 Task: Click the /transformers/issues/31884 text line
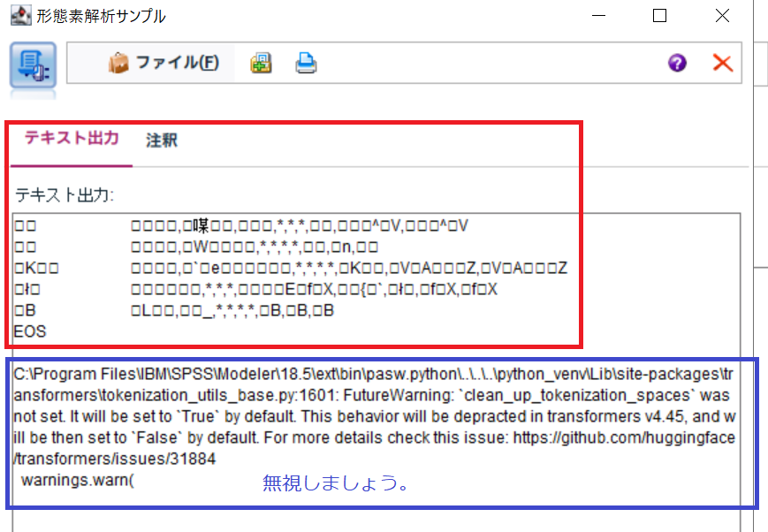(x=115, y=459)
